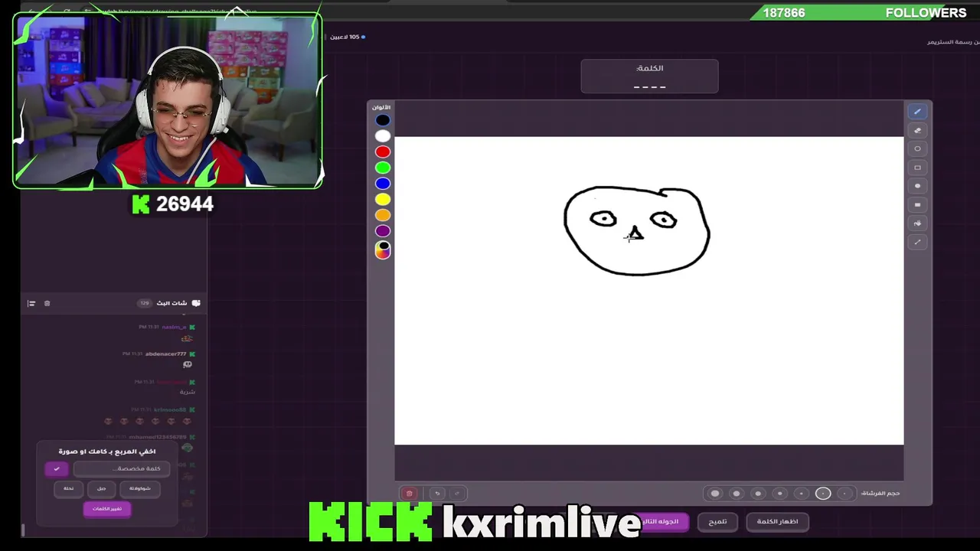The height and width of the screenshot is (551, 980).
Task: Click the drawn face on canvas
Action: tap(637, 230)
